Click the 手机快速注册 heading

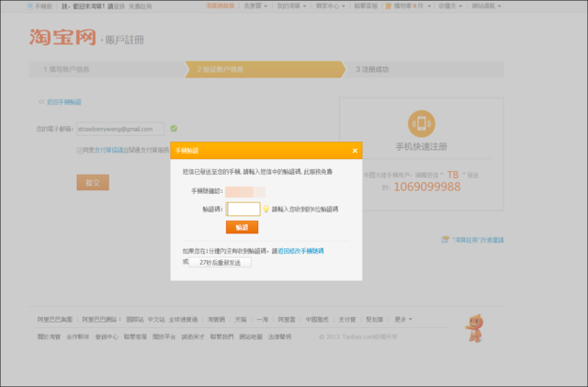[422, 146]
